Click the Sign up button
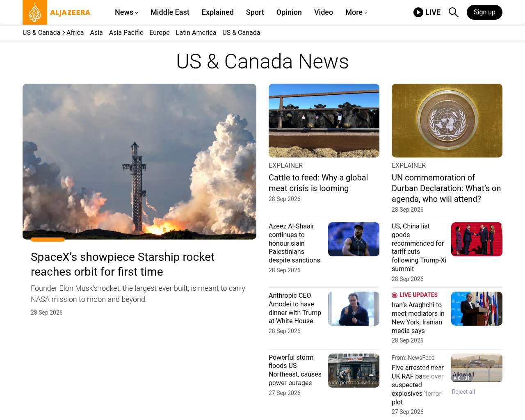 tap(484, 12)
